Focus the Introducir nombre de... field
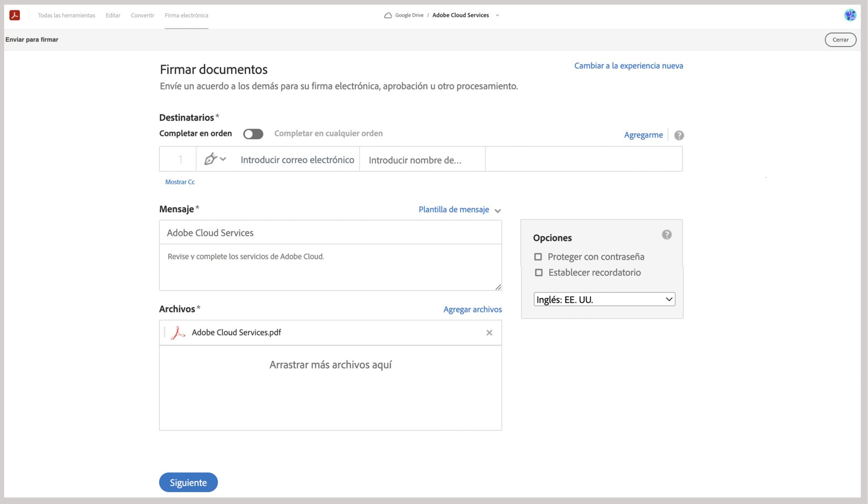 (x=422, y=160)
